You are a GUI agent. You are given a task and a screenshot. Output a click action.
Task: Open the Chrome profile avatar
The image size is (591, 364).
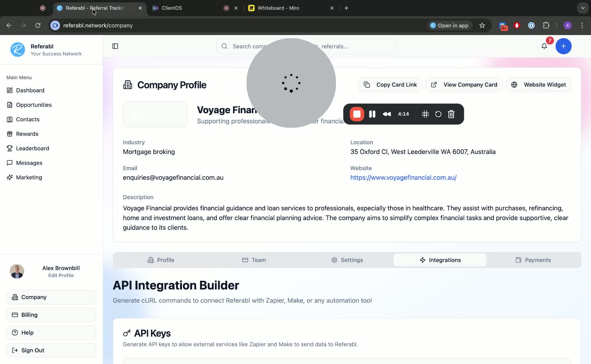[x=567, y=25]
